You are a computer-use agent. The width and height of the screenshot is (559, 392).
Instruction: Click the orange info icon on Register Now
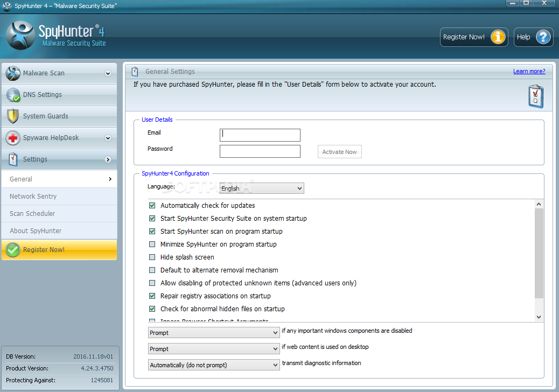pos(498,37)
